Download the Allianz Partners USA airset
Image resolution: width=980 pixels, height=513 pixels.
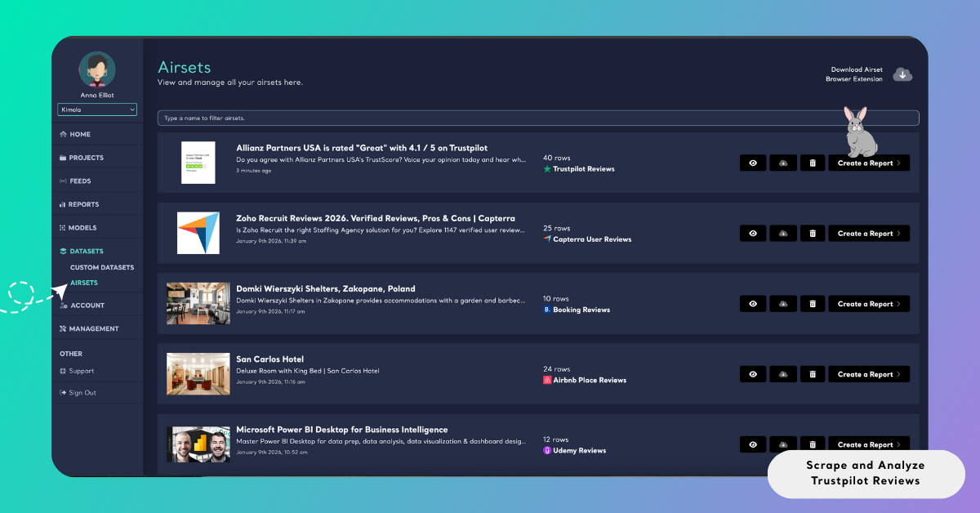pos(782,163)
